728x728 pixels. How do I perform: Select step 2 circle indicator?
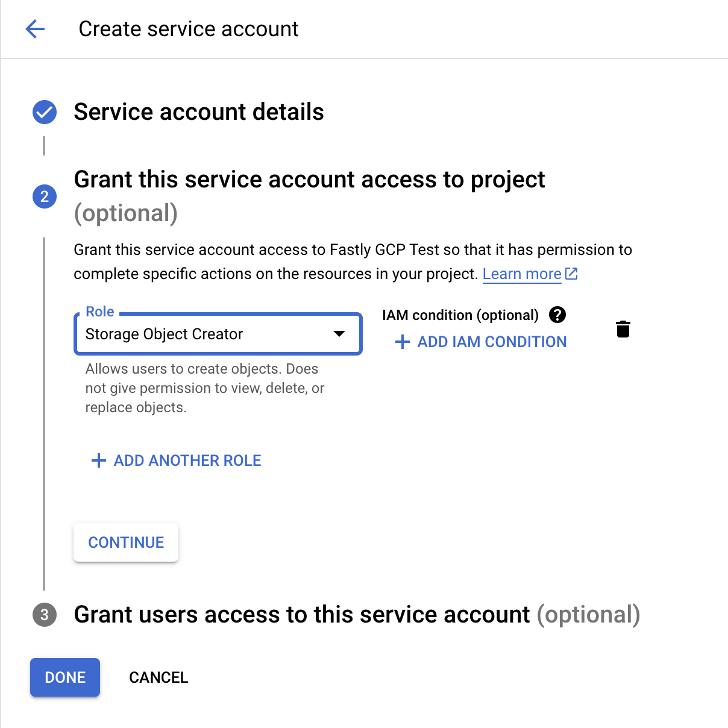click(44, 196)
